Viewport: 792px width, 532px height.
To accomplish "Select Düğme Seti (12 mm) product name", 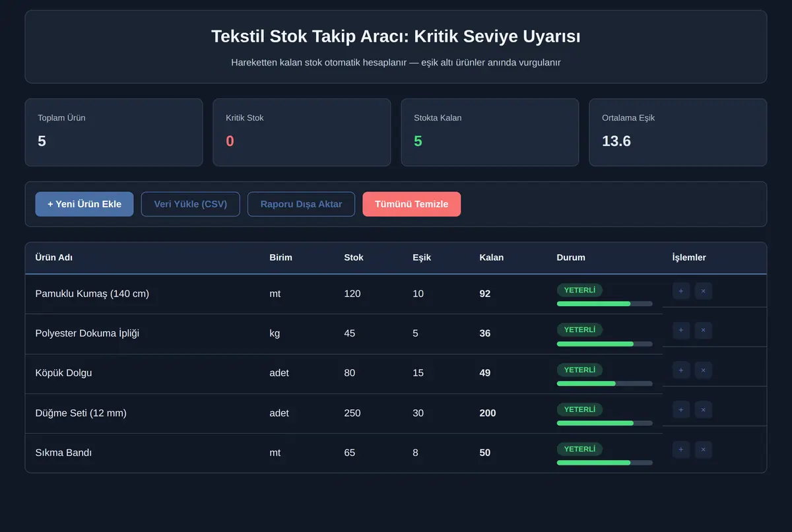I will [81, 413].
